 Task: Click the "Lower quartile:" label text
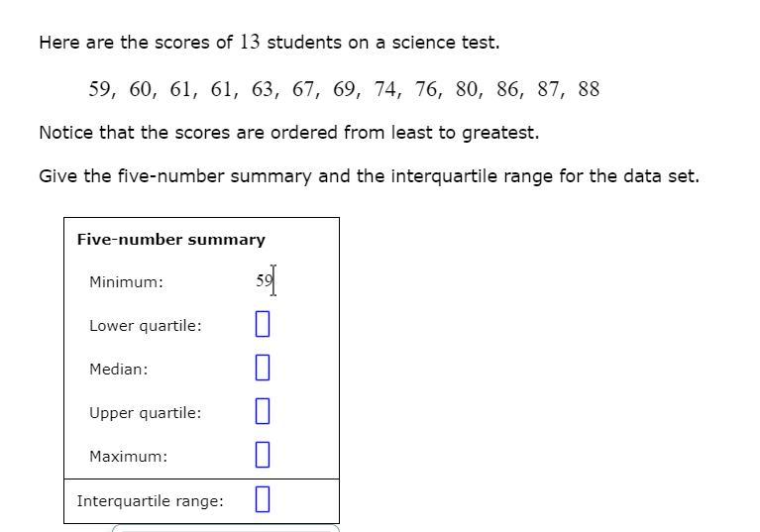click(146, 326)
